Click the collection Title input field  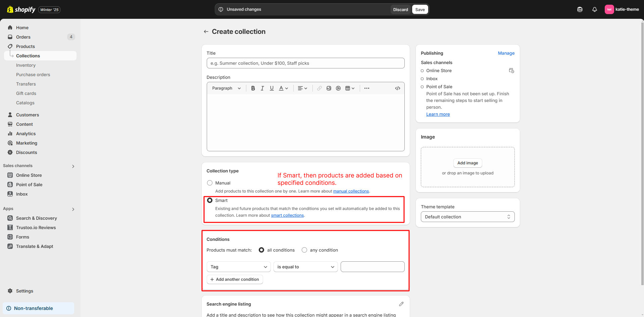click(x=305, y=63)
